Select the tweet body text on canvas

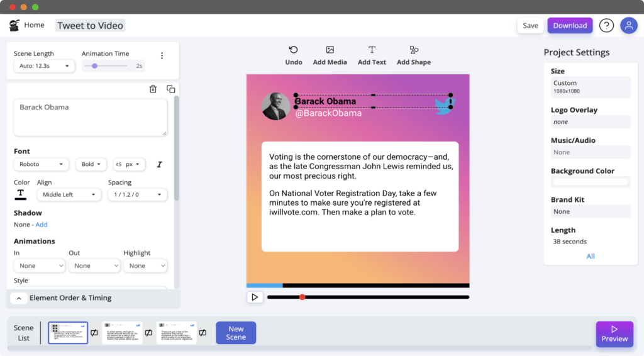(360, 184)
